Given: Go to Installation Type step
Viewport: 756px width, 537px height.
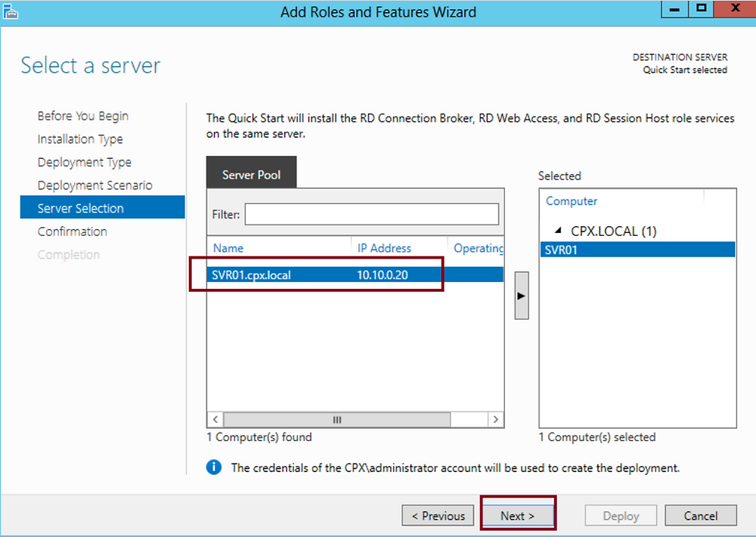Looking at the screenshot, I should tap(80, 139).
